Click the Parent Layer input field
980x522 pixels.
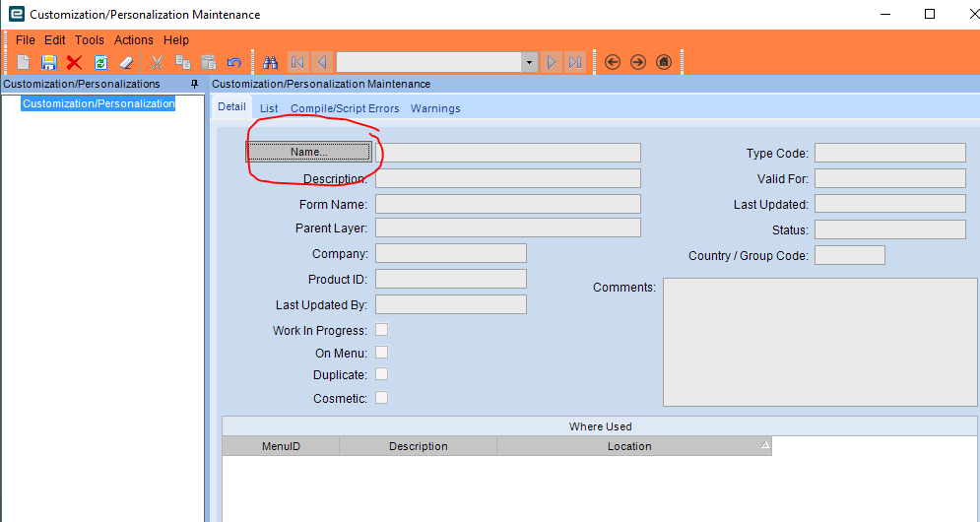(x=508, y=228)
